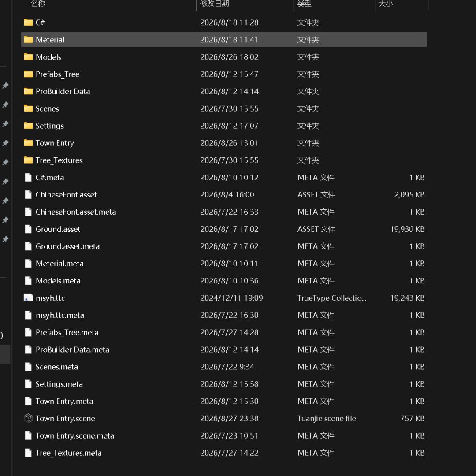Select the msyh.ttc font file icon
476x476 pixels.
[x=28, y=298]
